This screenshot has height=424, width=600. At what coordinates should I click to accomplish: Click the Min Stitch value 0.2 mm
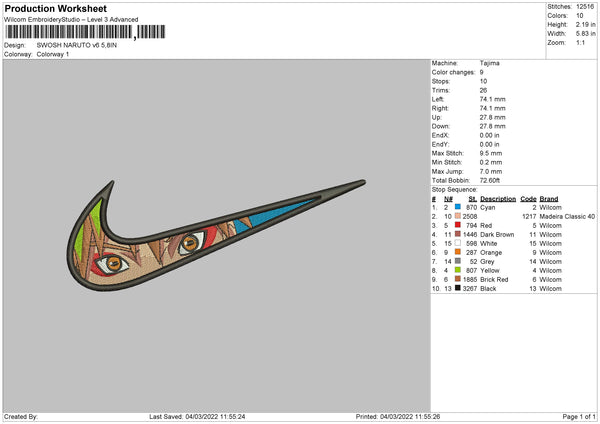coord(491,162)
